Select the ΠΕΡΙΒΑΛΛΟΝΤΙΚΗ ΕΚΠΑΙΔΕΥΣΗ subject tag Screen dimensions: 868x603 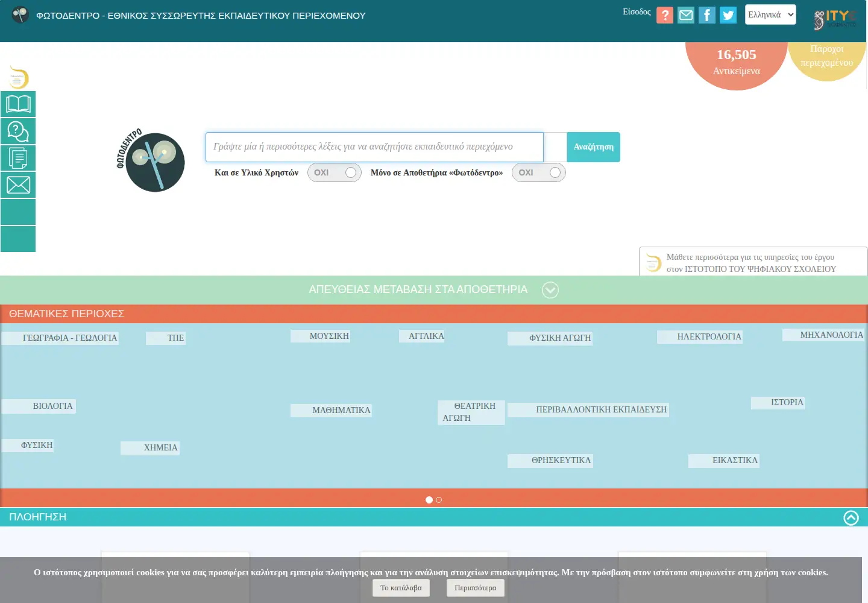(588, 410)
